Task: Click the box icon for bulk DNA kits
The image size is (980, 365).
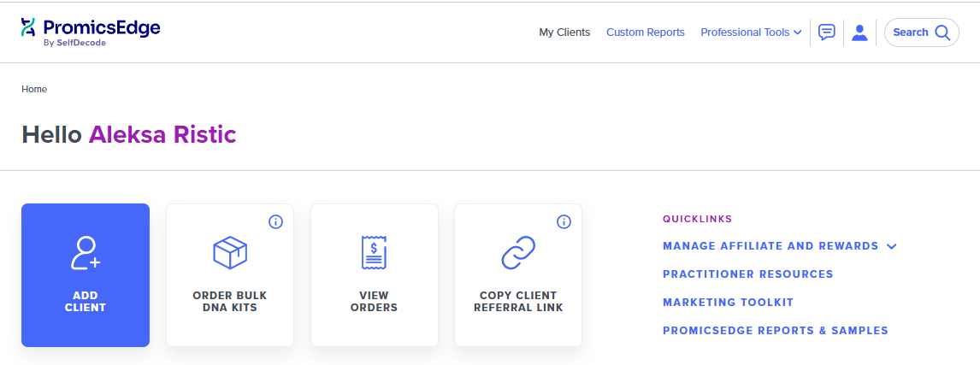Action: pos(230,252)
